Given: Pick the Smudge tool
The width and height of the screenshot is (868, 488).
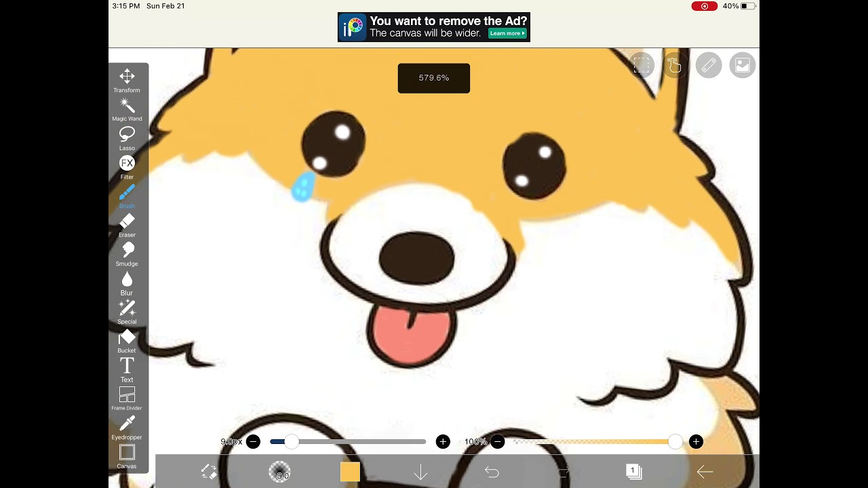Looking at the screenshot, I should (127, 254).
